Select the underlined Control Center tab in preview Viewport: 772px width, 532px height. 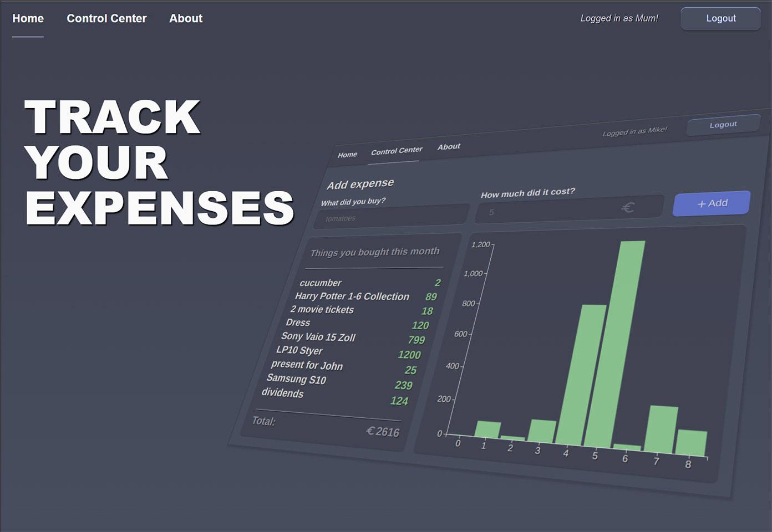(x=397, y=151)
